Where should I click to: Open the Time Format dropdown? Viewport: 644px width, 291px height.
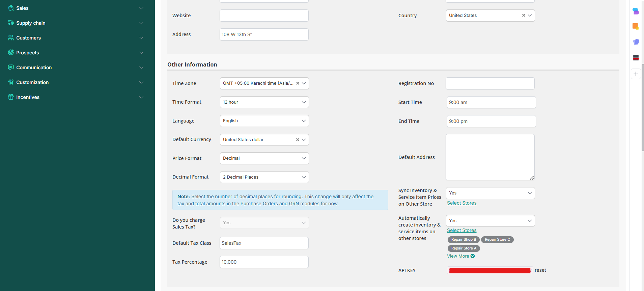[x=264, y=102]
